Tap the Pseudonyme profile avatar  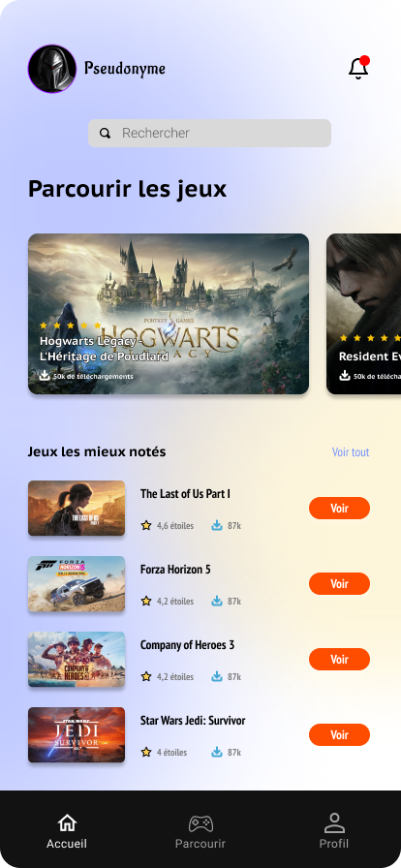52,69
